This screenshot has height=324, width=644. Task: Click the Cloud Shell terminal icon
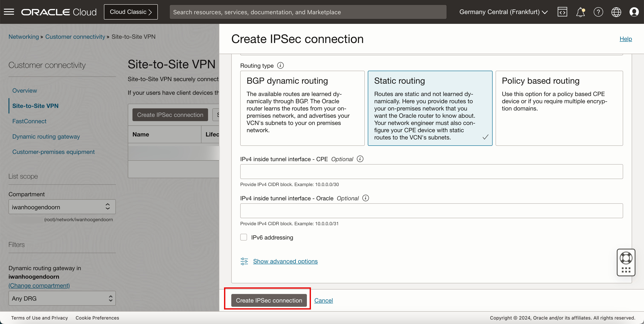click(x=563, y=11)
